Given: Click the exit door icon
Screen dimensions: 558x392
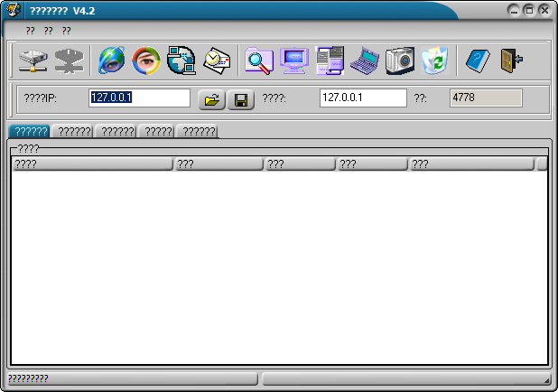Looking at the screenshot, I should tap(511, 61).
